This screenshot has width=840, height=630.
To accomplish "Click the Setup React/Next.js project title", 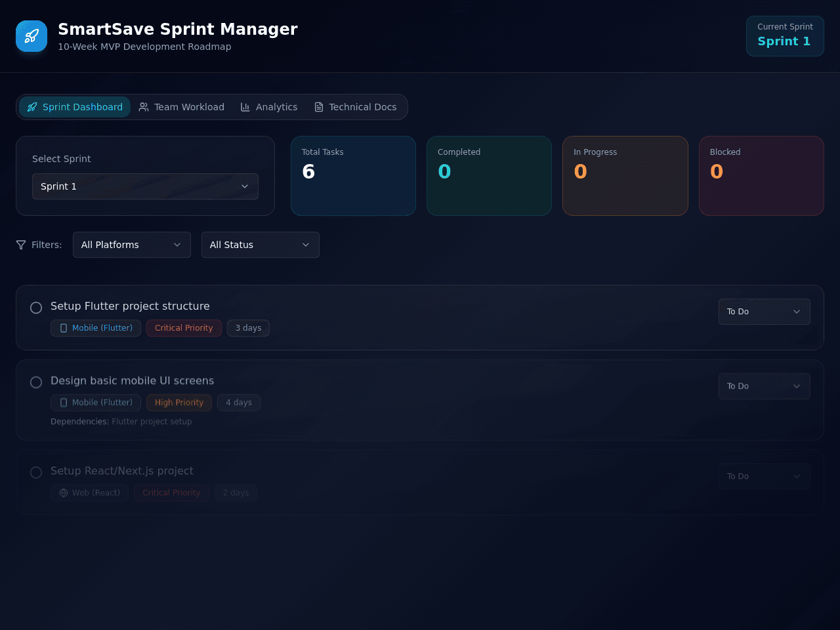I will 122,471.
